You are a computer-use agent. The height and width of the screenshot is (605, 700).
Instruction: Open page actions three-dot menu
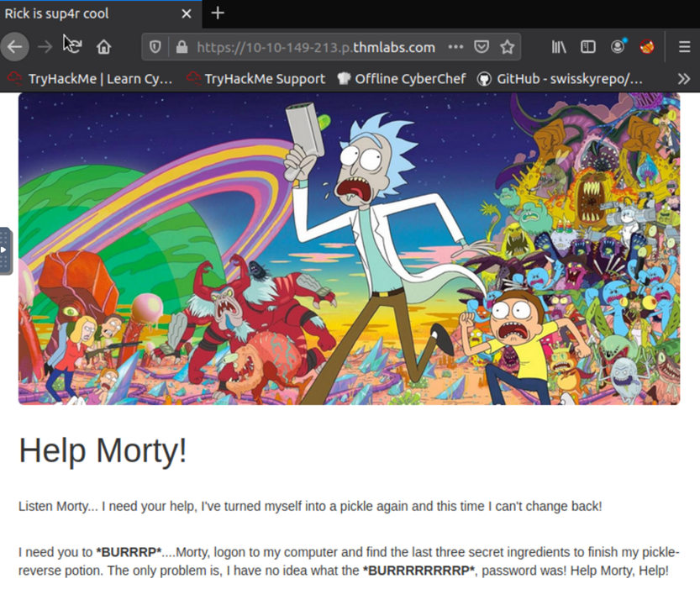pos(455,46)
